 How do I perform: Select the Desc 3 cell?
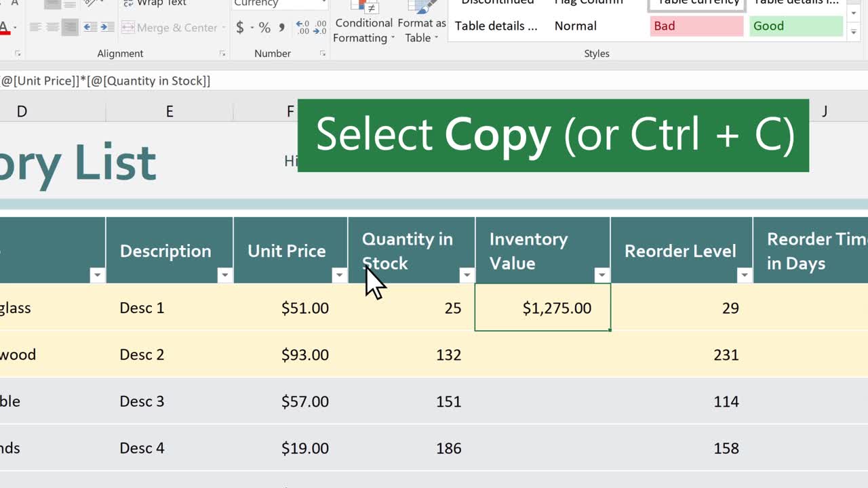[x=170, y=401]
